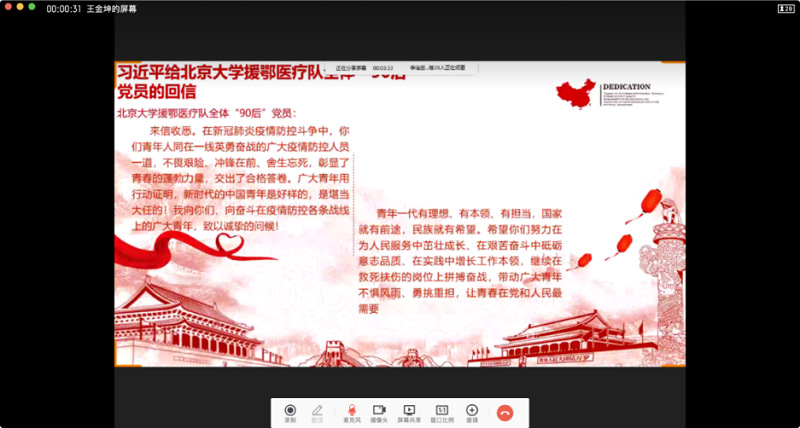Start 屏幕共享 screen sharing
The height and width of the screenshot is (428, 800).
click(409, 412)
